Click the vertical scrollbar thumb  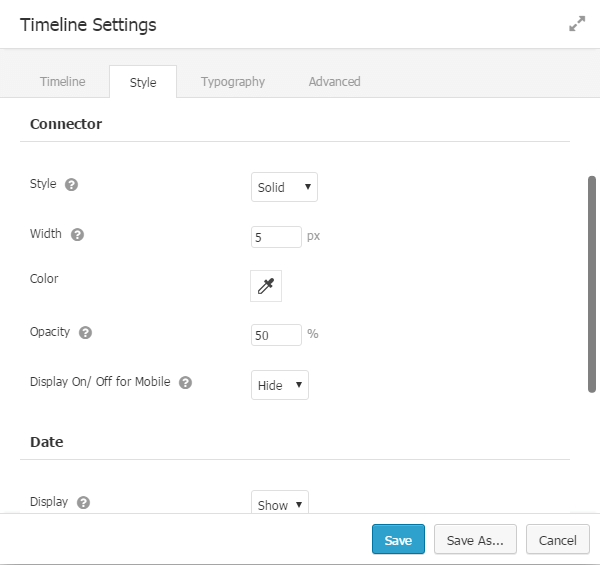click(592, 285)
